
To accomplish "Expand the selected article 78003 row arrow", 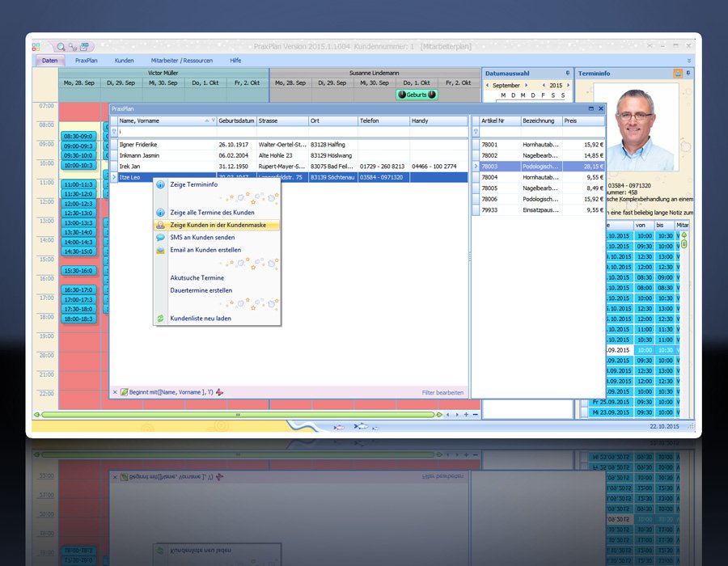I will (x=476, y=166).
